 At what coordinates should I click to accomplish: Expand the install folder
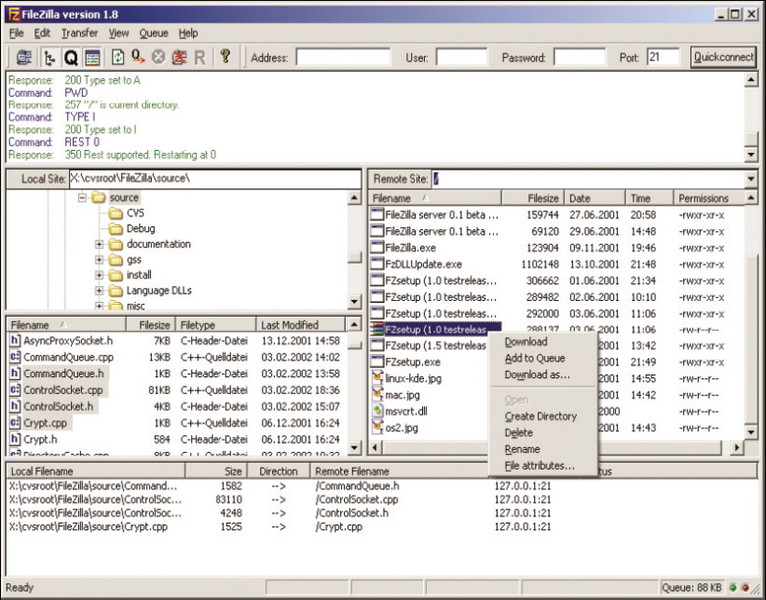pyautogui.click(x=99, y=275)
